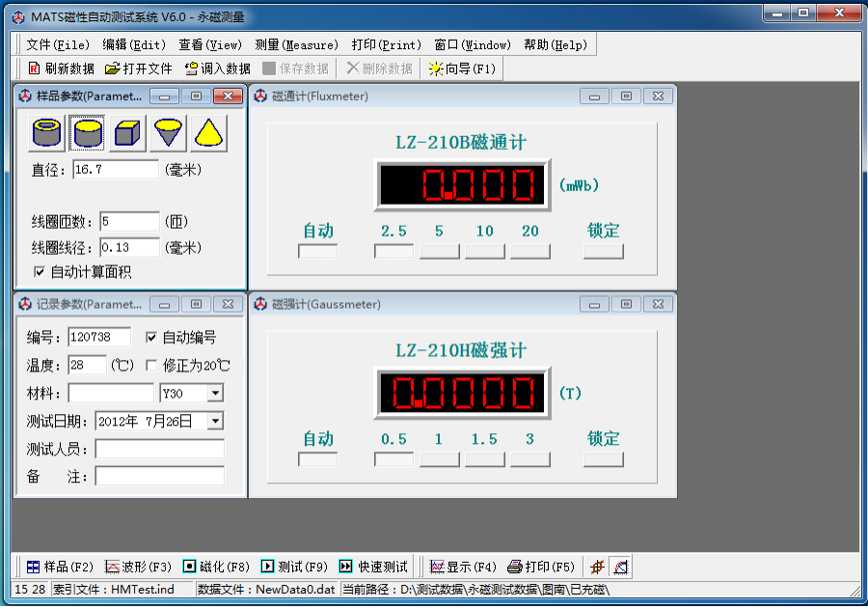Start 磁化(F8) magnetization
868x609 pixels.
pyautogui.click(x=216, y=567)
